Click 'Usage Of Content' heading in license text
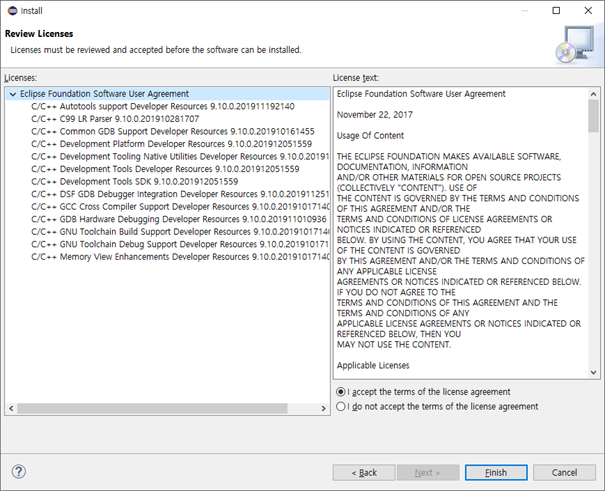The height and width of the screenshot is (491, 605). tap(370, 136)
